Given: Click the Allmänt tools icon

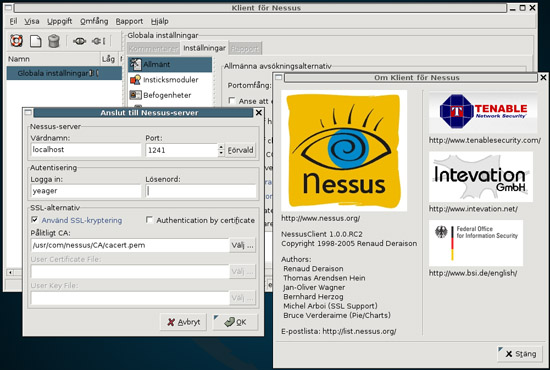Looking at the screenshot, I should (135, 64).
